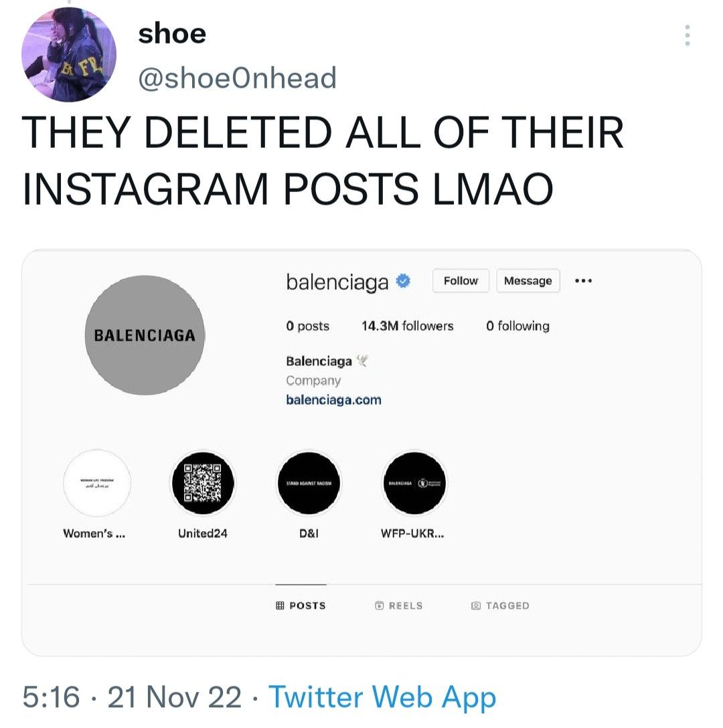
Task: Click the 14.3M followers count
Action: [x=407, y=326]
